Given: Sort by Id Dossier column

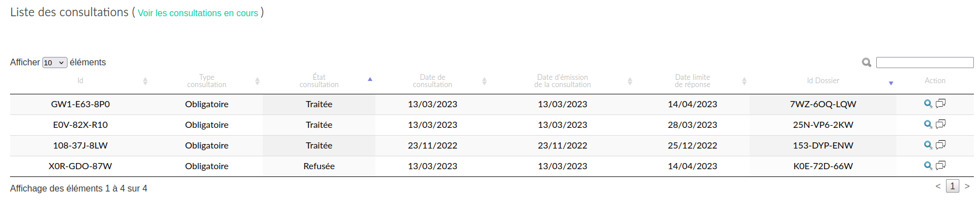Looking at the screenshot, I should click(x=823, y=81).
